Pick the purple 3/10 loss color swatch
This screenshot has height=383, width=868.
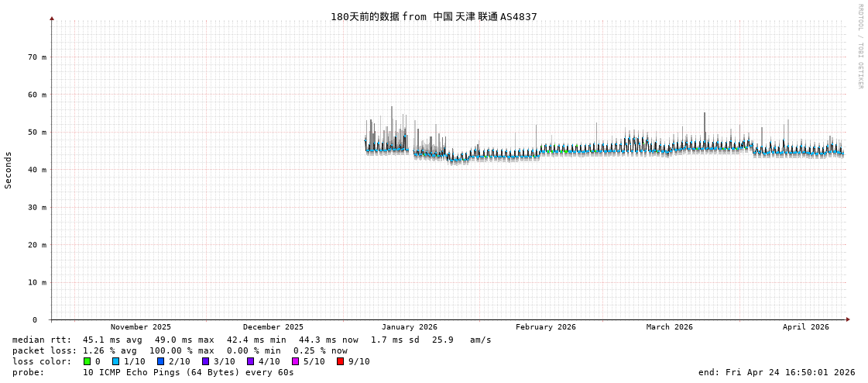[x=206, y=361]
